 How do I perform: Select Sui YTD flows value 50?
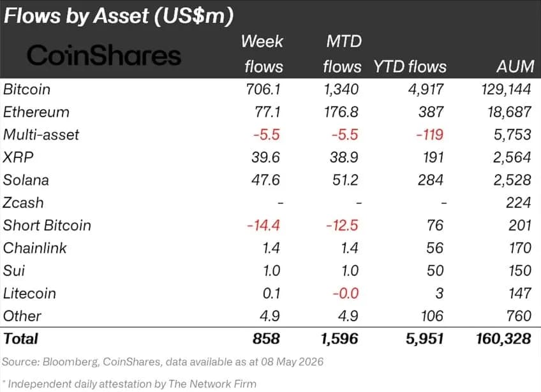pos(434,271)
